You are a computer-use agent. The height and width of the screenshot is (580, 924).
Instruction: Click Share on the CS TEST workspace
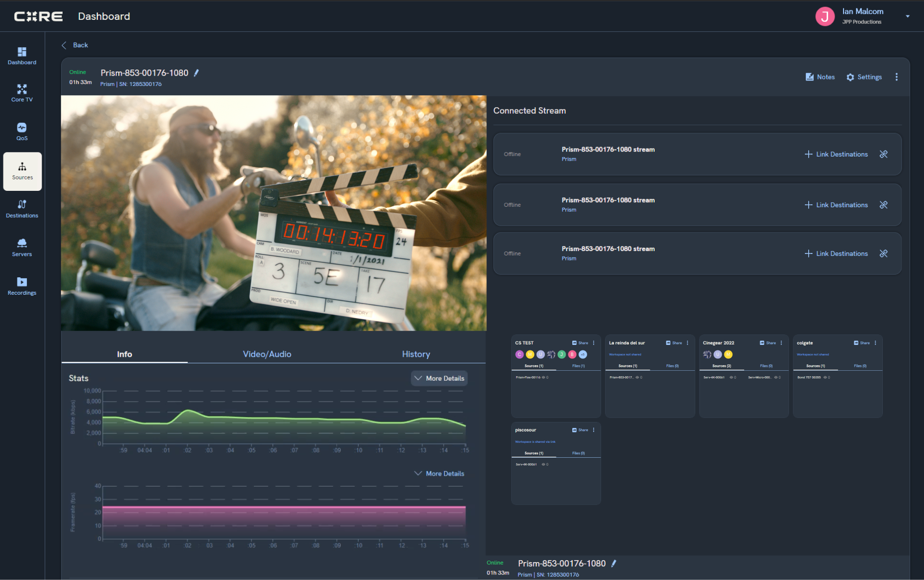[580, 343]
